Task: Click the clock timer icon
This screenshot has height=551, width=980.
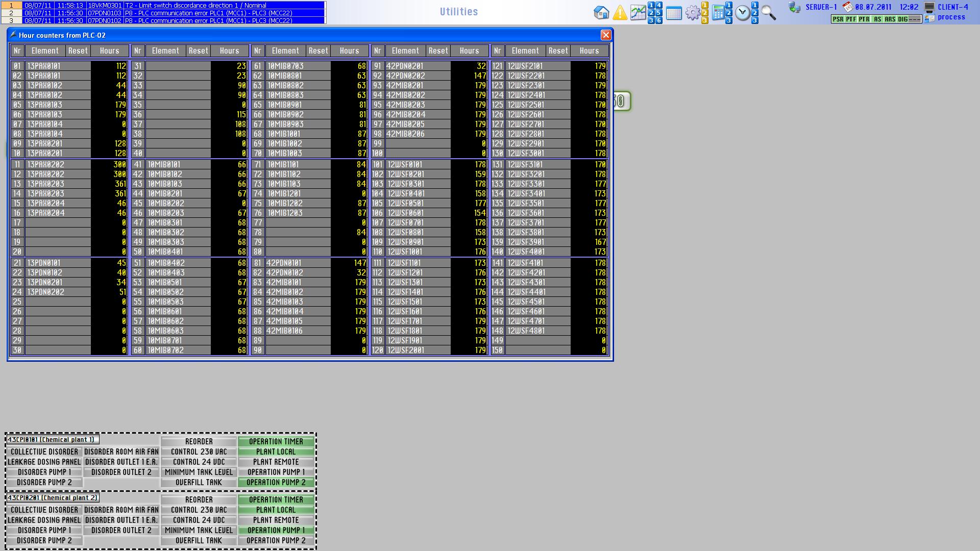Action: click(743, 13)
